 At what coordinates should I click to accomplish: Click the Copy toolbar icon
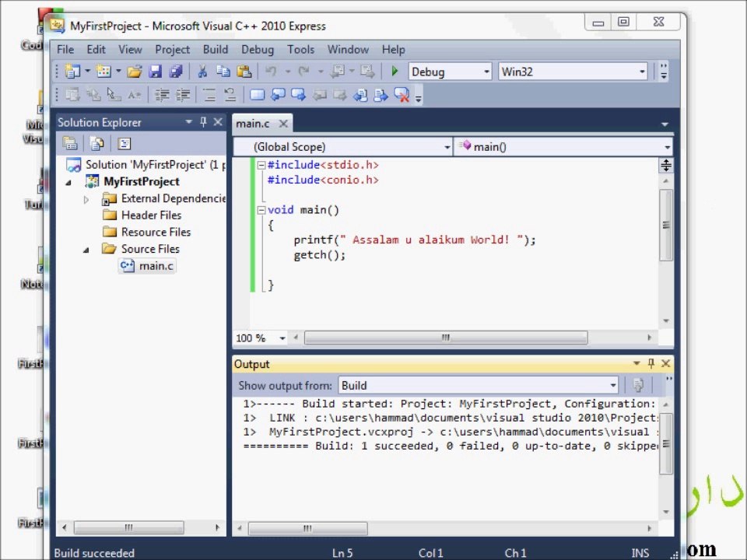pos(223,72)
